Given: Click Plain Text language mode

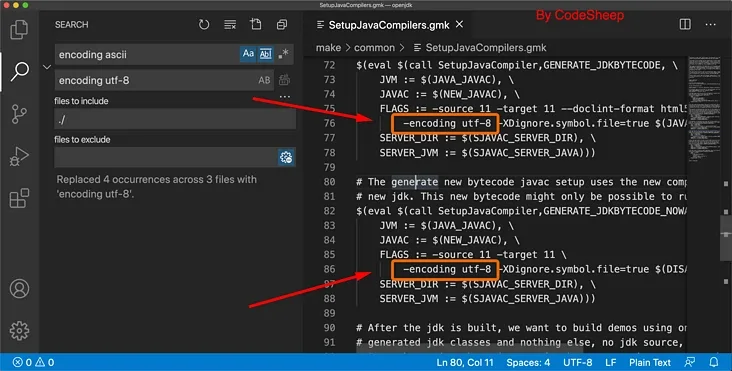Looking at the screenshot, I should [x=650, y=363].
